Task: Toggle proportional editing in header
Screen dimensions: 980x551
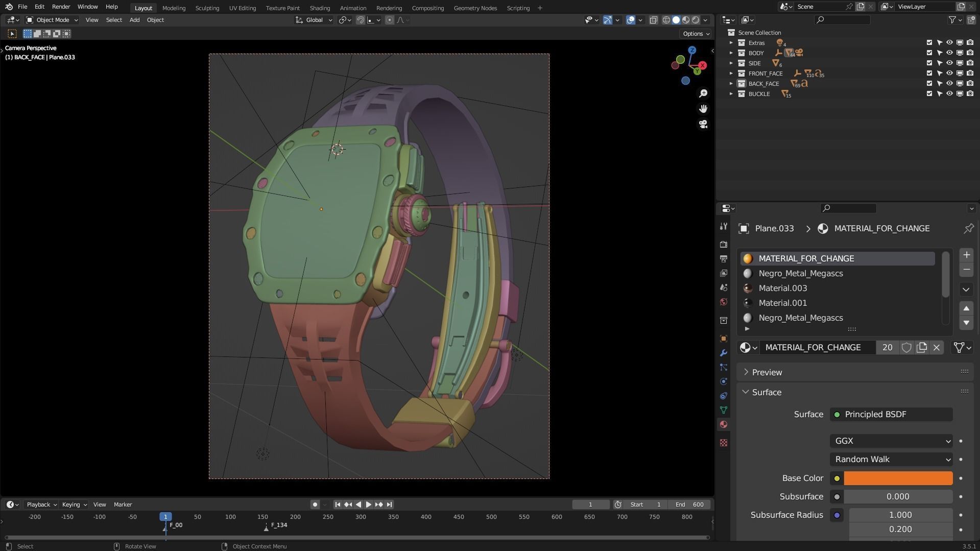Action: click(x=390, y=20)
